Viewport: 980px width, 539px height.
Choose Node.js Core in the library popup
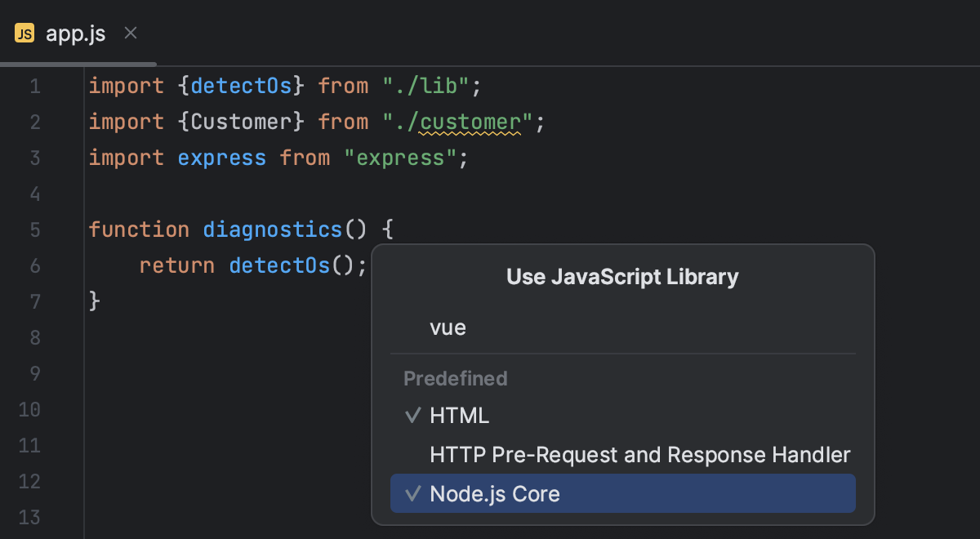pos(496,493)
